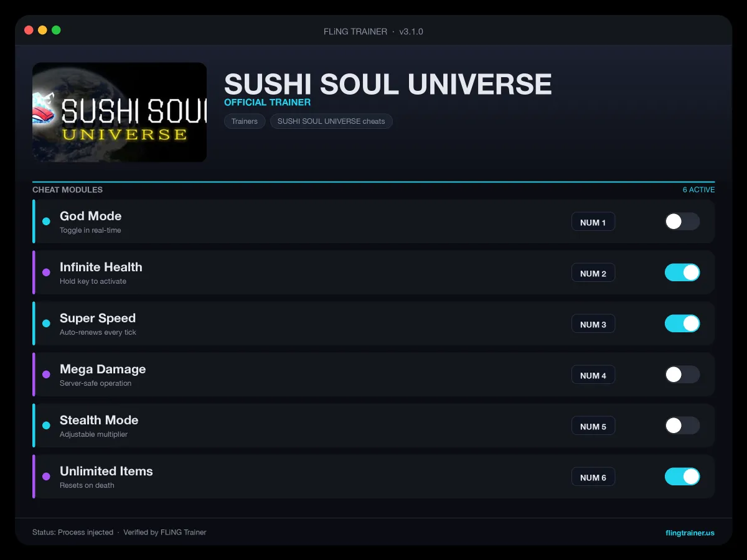Image resolution: width=747 pixels, height=560 pixels.
Task: Click the NUM 3 hotkey button
Action: (593, 324)
